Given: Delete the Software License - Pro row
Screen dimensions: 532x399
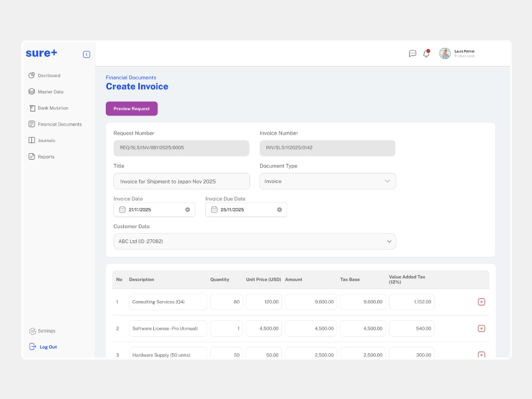Looking at the screenshot, I should [x=481, y=328].
